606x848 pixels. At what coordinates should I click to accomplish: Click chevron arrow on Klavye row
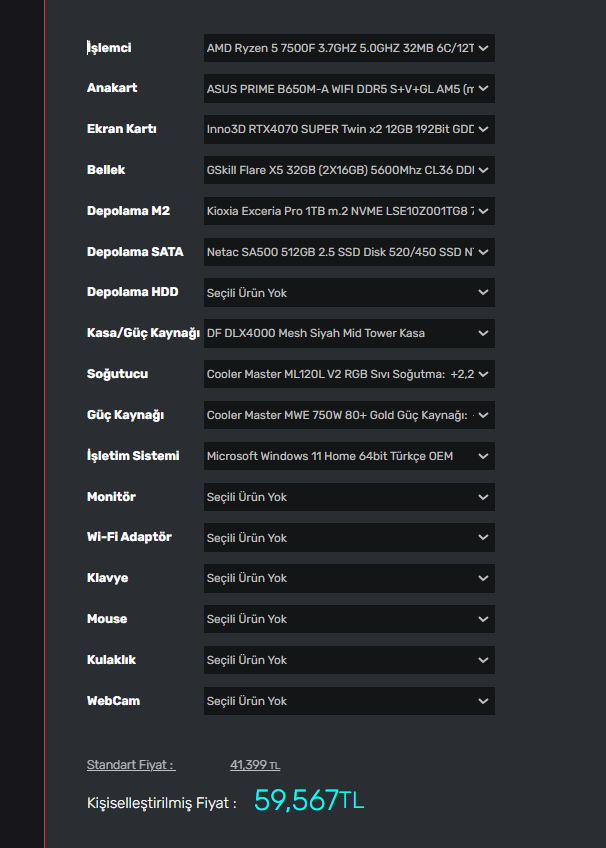tap(484, 578)
